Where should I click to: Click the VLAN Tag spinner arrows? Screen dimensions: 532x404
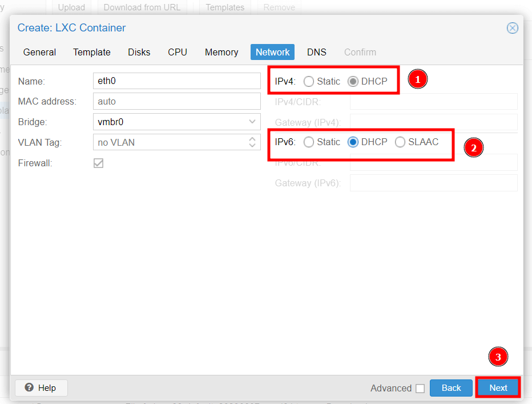[252, 142]
